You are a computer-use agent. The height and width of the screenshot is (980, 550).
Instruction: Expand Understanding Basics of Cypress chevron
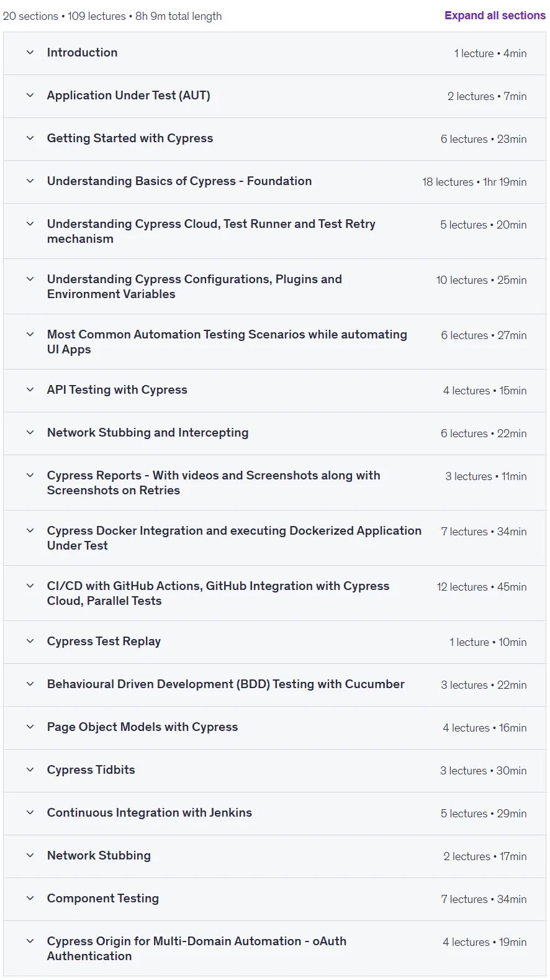[30, 181]
